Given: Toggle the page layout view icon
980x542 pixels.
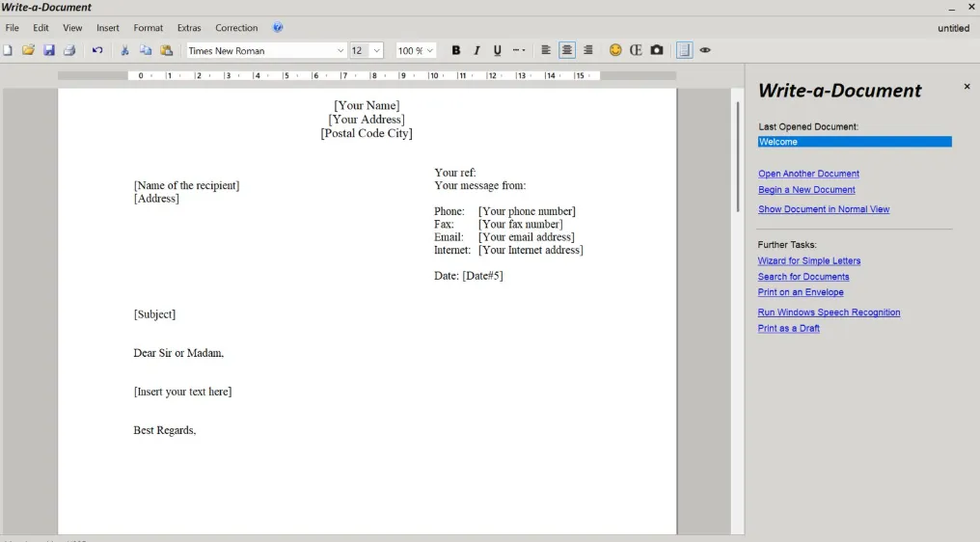Looking at the screenshot, I should 685,50.
